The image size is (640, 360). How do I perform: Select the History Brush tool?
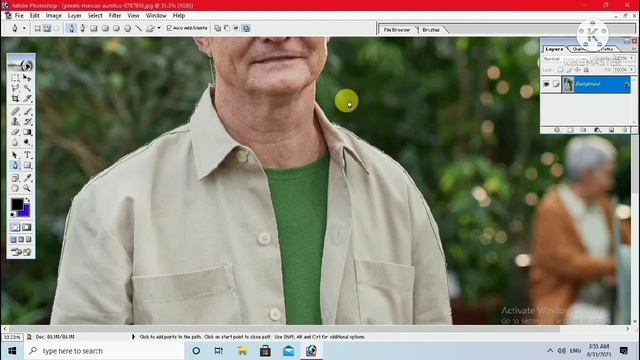tap(27, 122)
